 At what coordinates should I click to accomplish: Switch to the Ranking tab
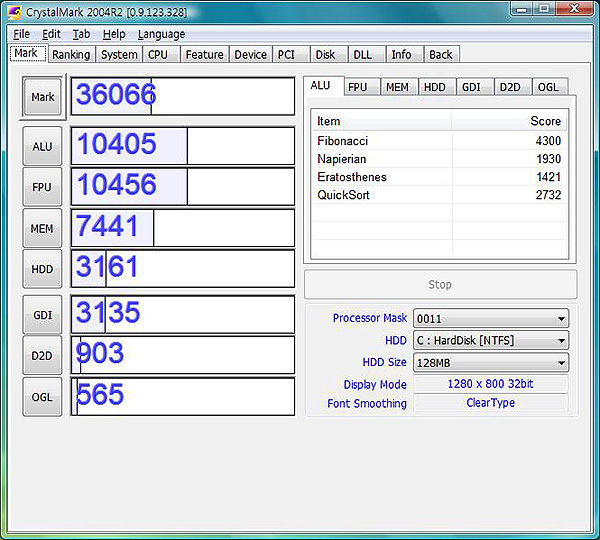click(71, 54)
